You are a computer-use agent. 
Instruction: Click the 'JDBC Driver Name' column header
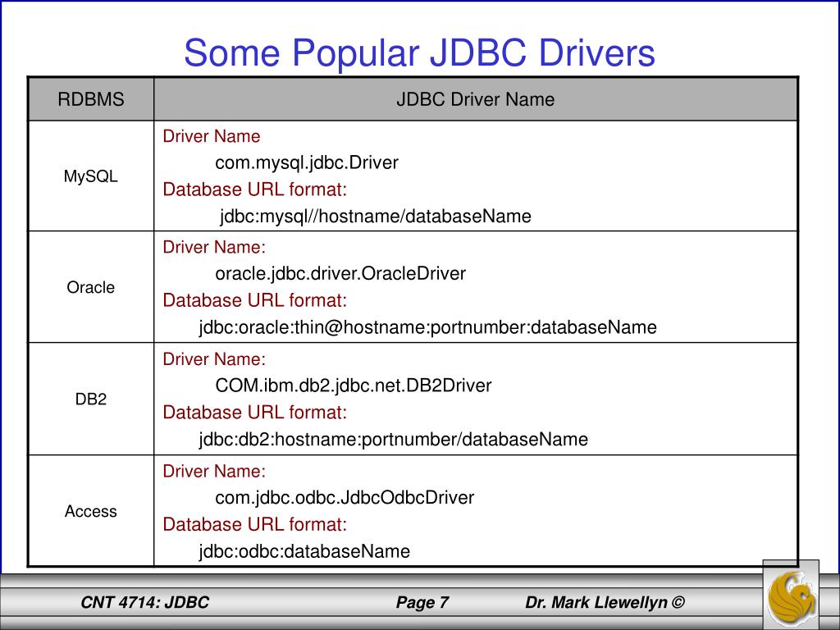(475, 99)
